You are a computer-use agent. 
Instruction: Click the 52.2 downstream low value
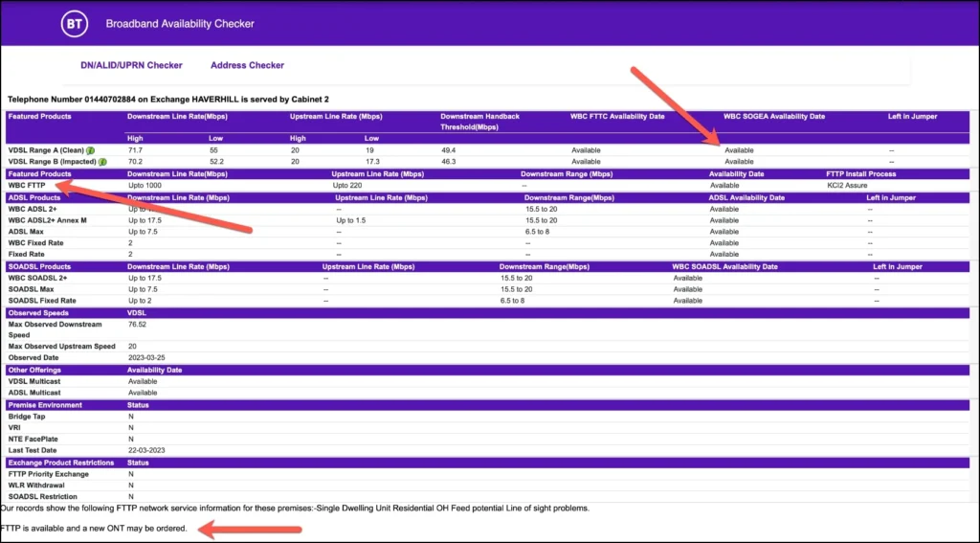(x=217, y=162)
